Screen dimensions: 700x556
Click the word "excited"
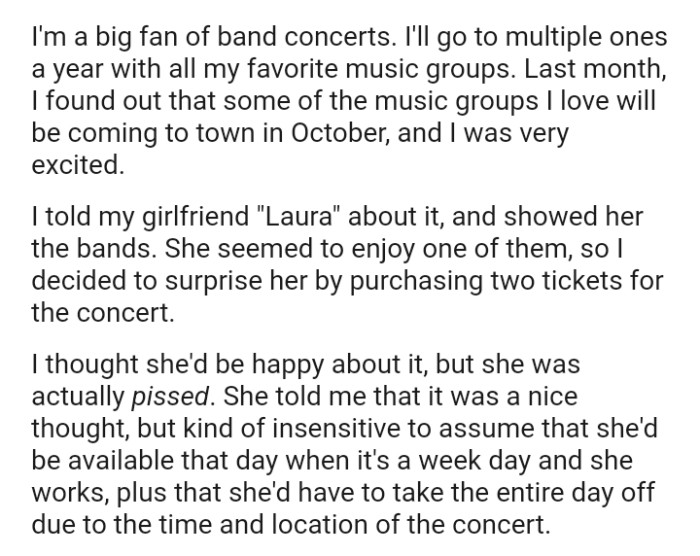[x=78, y=163]
